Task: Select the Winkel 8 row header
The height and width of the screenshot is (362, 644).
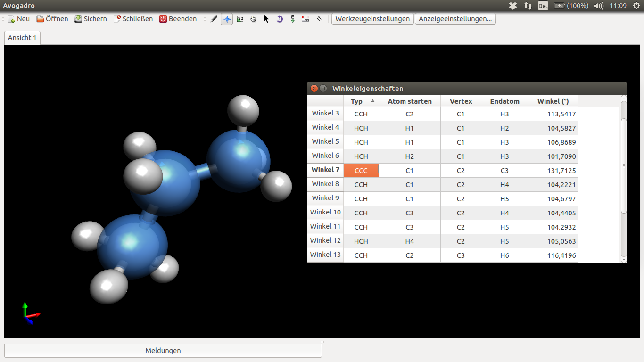Action: coord(325,184)
